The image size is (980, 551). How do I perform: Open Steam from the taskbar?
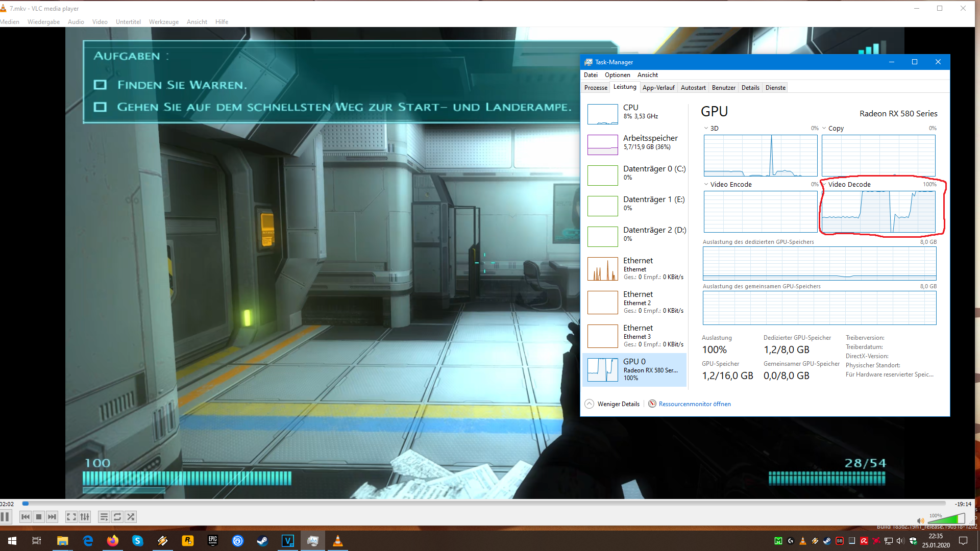pyautogui.click(x=262, y=541)
